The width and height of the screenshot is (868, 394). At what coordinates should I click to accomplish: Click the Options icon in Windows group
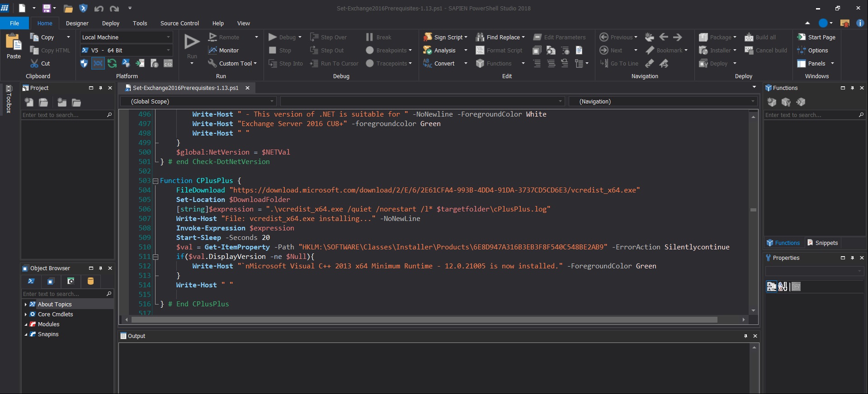[802, 50]
